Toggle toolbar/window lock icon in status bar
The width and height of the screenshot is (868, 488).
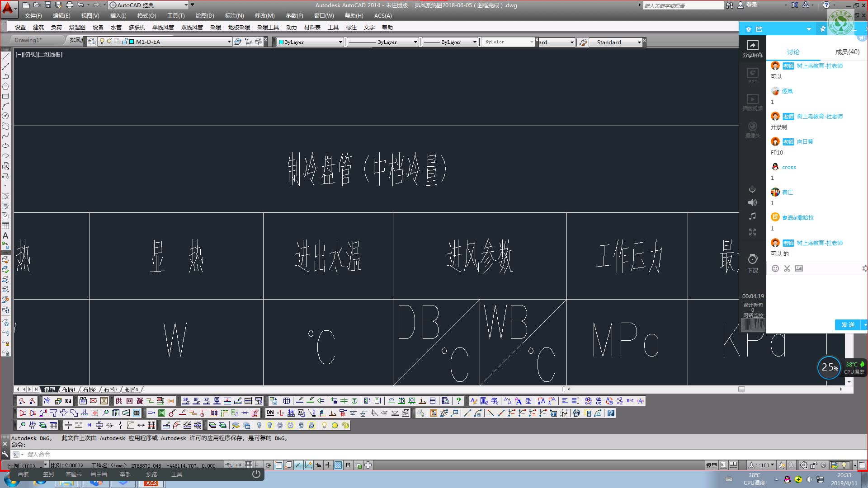(814, 465)
